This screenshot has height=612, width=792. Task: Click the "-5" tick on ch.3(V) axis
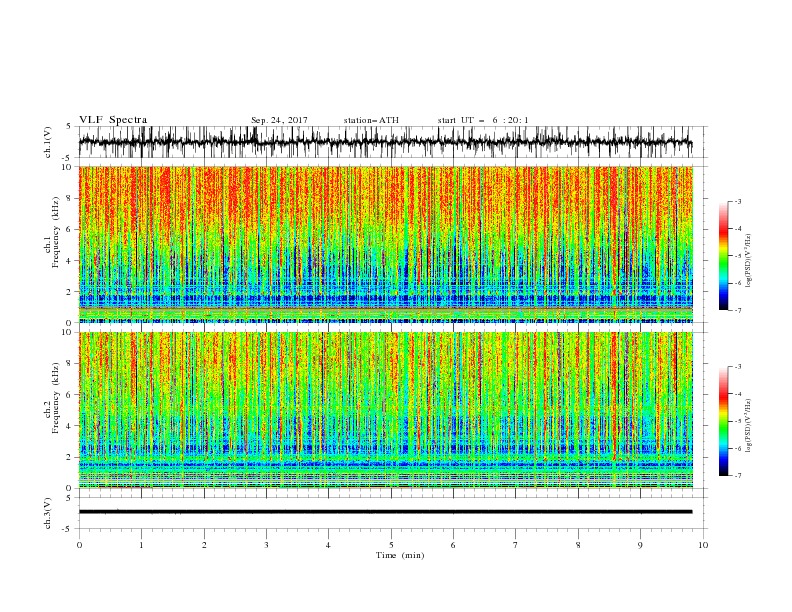pyautogui.click(x=67, y=529)
